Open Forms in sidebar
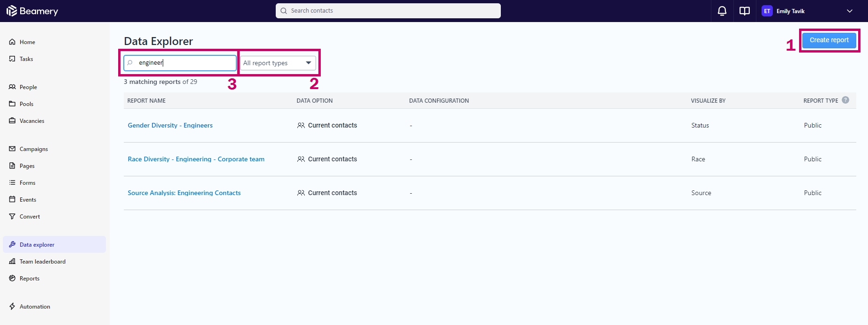 coord(54,182)
